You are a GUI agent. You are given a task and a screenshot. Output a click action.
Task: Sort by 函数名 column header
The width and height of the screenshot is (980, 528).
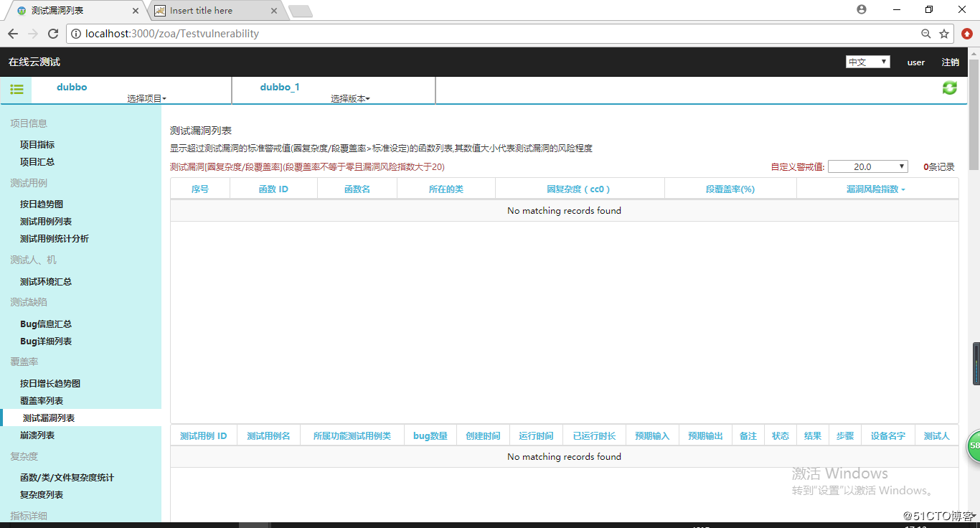(x=357, y=189)
